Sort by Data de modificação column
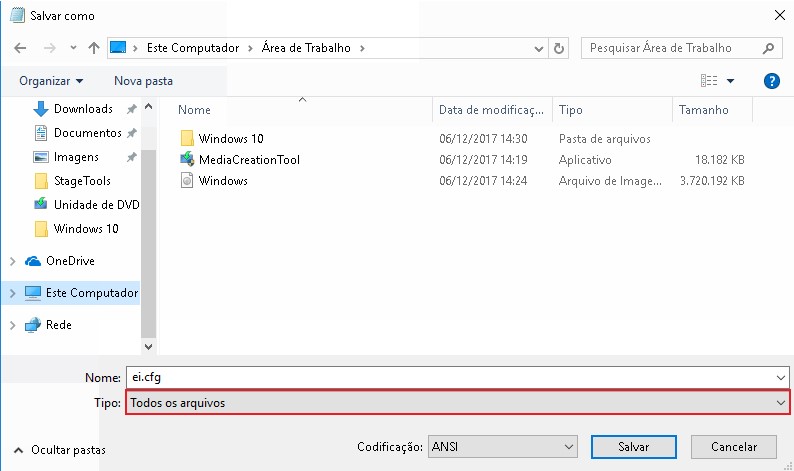The height and width of the screenshot is (471, 794). coord(491,110)
